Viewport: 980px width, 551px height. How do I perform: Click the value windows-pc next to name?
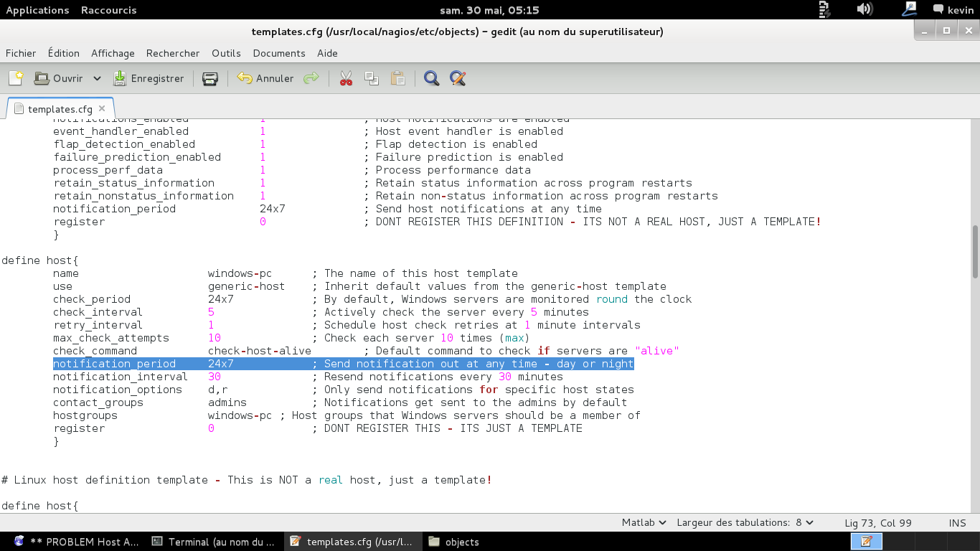[240, 273]
